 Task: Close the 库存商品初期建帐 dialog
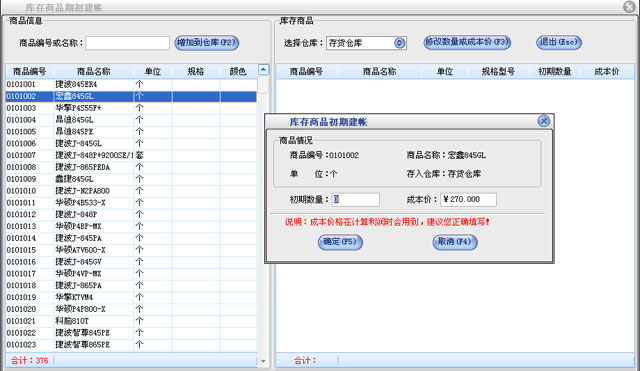tap(544, 121)
